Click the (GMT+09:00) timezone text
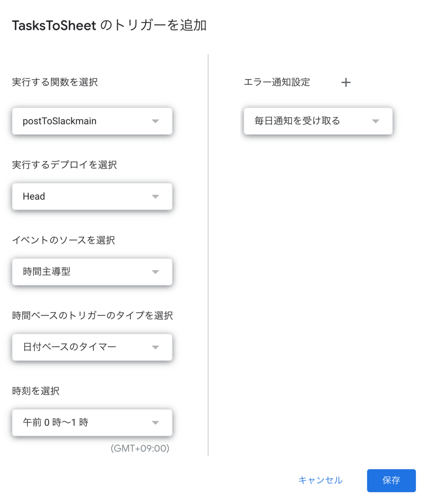 pos(140,449)
